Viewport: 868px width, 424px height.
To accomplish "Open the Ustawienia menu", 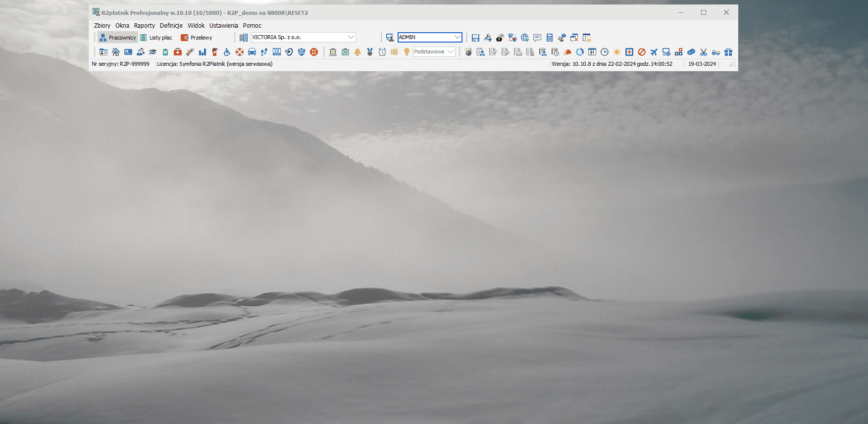I will click(224, 26).
